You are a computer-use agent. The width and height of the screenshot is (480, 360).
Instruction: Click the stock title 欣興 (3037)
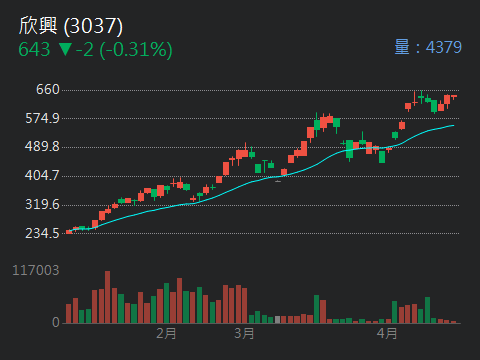tap(71, 26)
